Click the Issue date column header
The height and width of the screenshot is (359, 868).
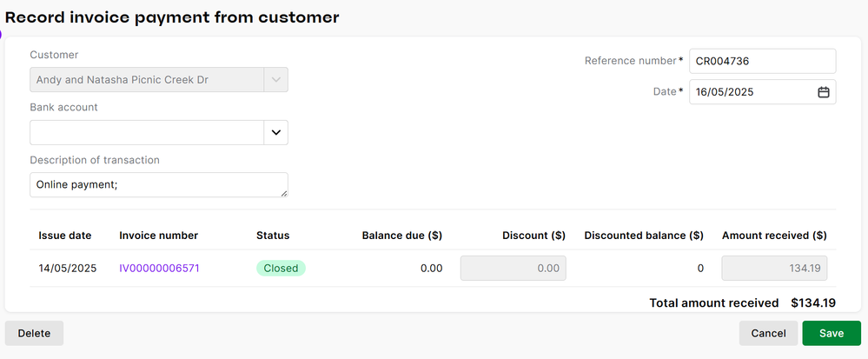pyautogui.click(x=64, y=236)
